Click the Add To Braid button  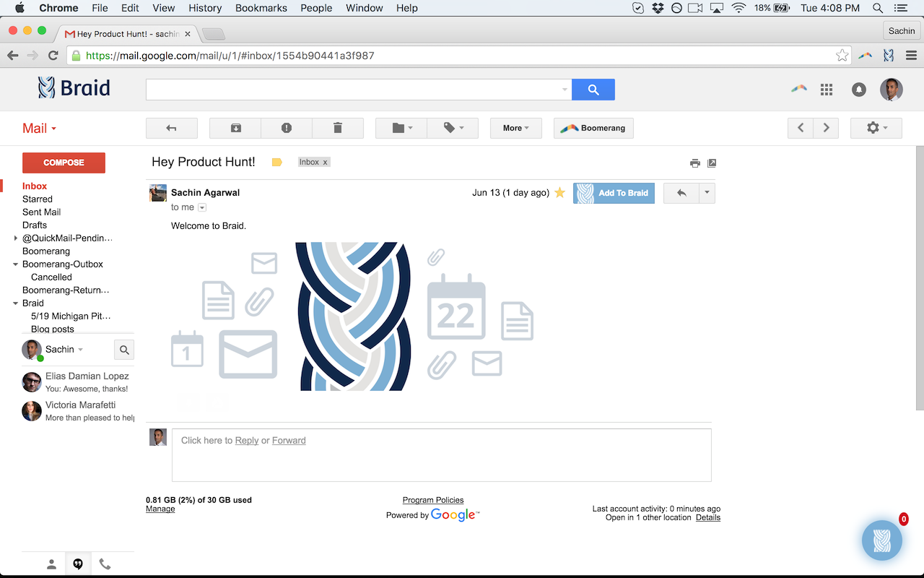[614, 193]
